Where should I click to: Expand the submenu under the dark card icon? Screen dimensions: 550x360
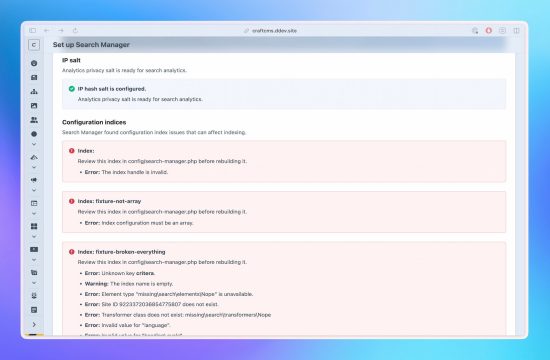(x=34, y=260)
